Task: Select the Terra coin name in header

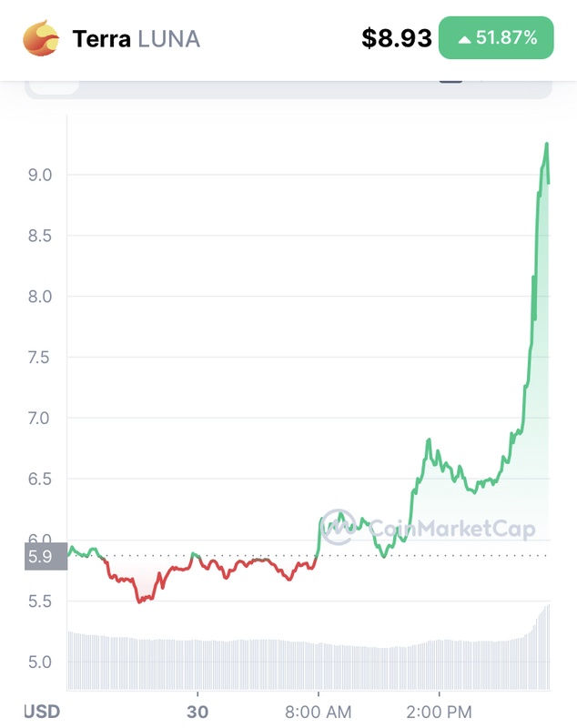Action: click(x=102, y=39)
